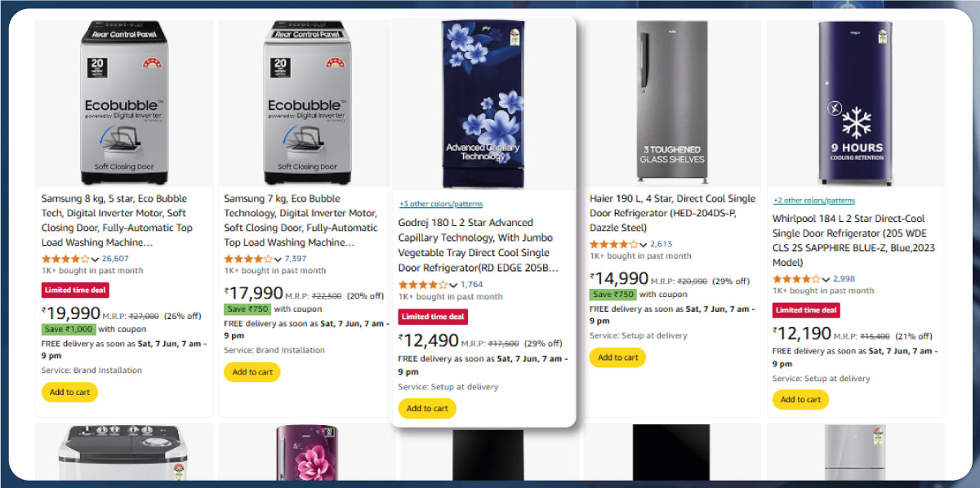The height and width of the screenshot is (488, 980).
Task: Open Haier 190 L refrigerator product title
Action: pyautogui.click(x=672, y=213)
